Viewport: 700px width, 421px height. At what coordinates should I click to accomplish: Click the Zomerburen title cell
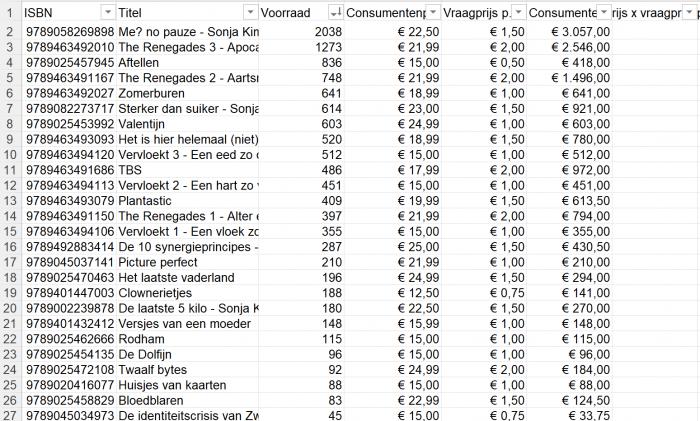click(x=187, y=93)
